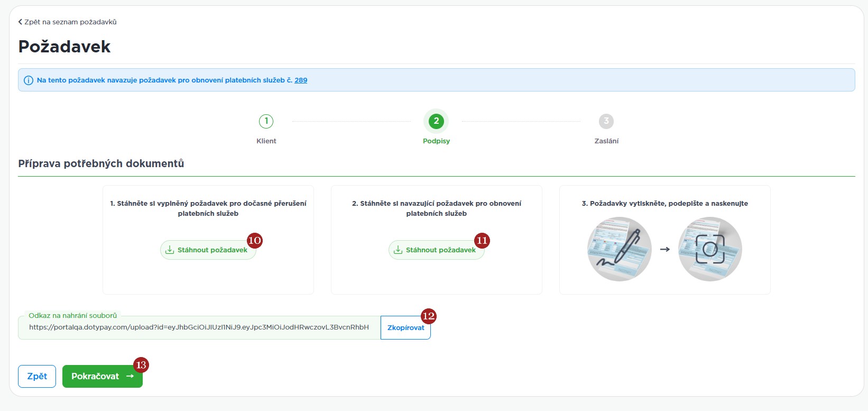
Task: Copy the upload link with Zkopírovat
Action: [405, 328]
